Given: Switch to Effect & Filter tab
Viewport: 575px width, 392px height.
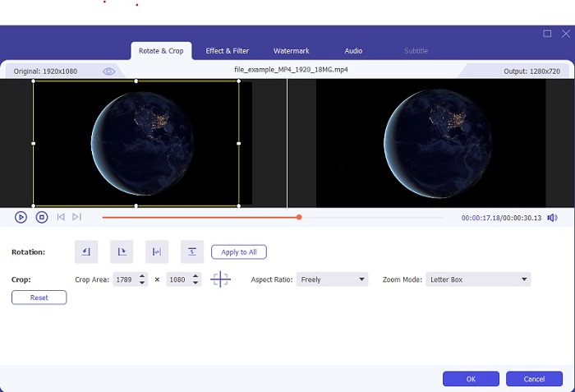Looking at the screenshot, I should 227,51.
